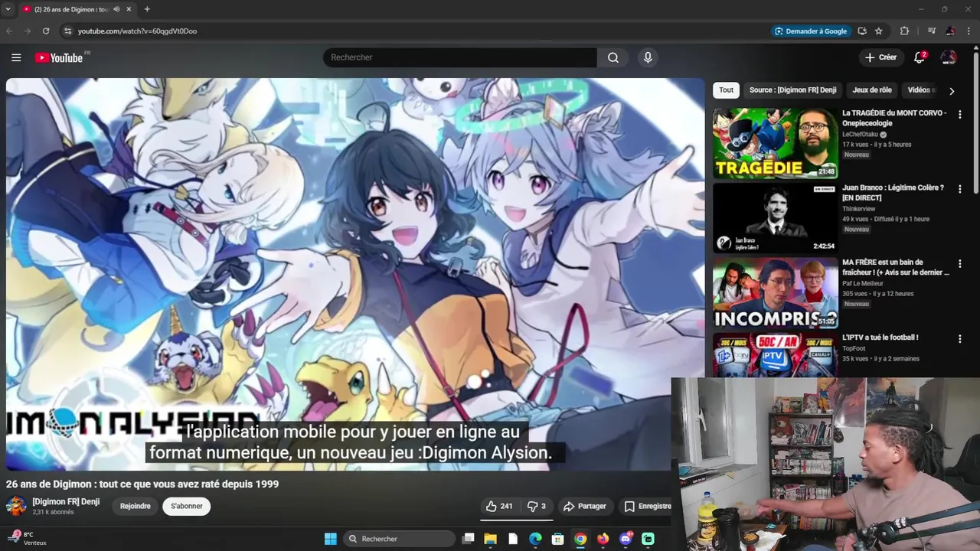This screenshot has height=551, width=980.
Task: Open File Explorer from the taskbar
Action: [490, 539]
